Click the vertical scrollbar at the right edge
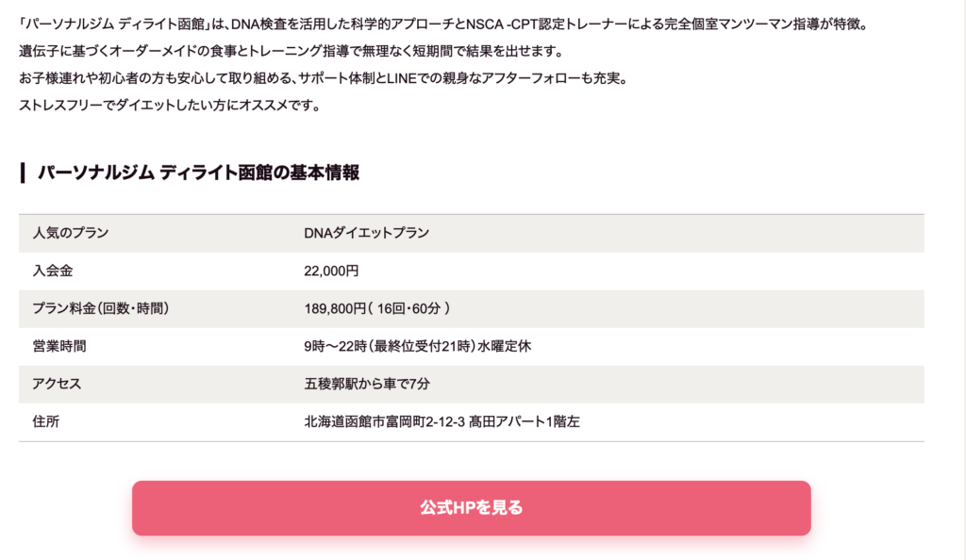Viewport: 966px width, 560px height. point(962,280)
